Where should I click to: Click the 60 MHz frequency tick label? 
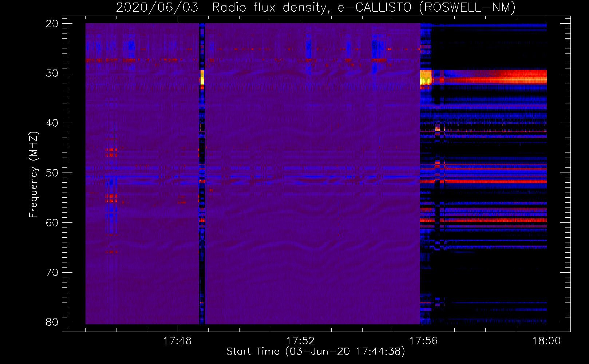coord(52,222)
